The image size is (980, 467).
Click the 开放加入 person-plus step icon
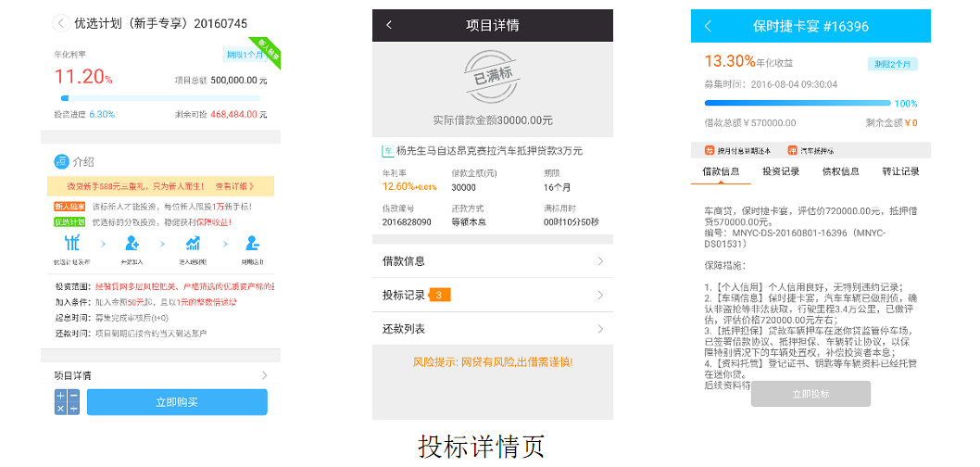tap(132, 243)
